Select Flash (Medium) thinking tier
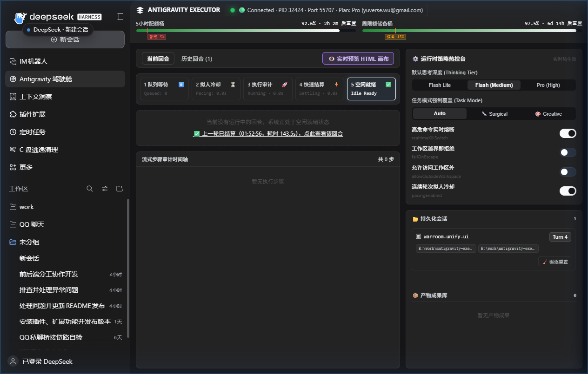Viewport: 588px width, 374px height. 494,85
